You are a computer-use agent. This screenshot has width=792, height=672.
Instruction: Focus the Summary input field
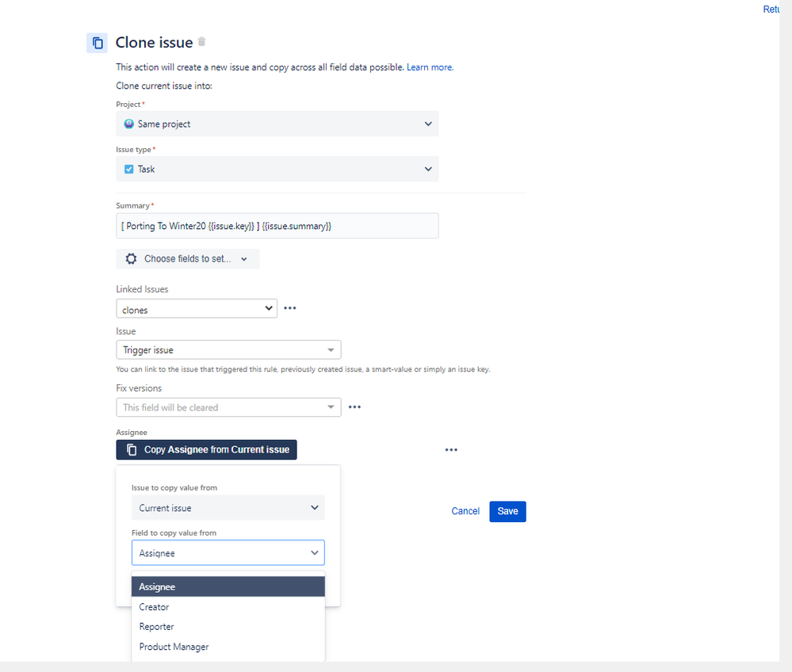click(277, 226)
